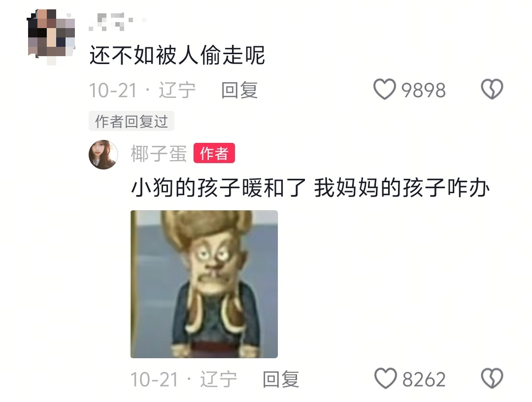The width and height of the screenshot is (532, 402).
Task: Dislike the top comment via broken heart
Action: [492, 89]
